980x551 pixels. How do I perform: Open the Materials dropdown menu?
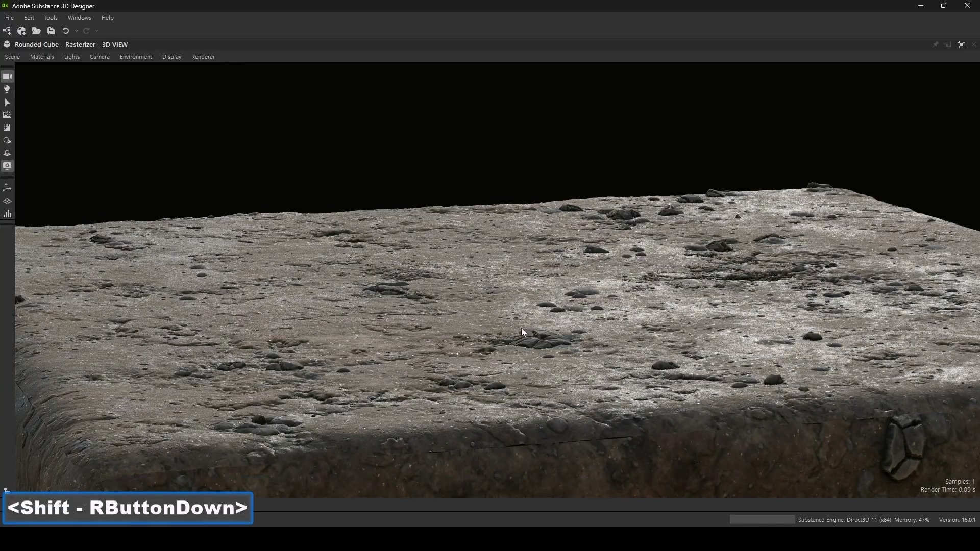click(42, 57)
